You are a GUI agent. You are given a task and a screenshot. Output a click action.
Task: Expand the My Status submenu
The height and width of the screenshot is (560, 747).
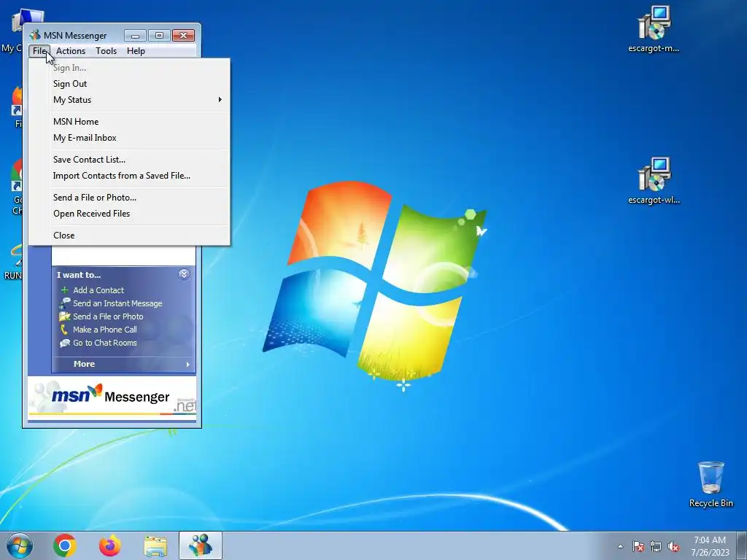[128, 100]
